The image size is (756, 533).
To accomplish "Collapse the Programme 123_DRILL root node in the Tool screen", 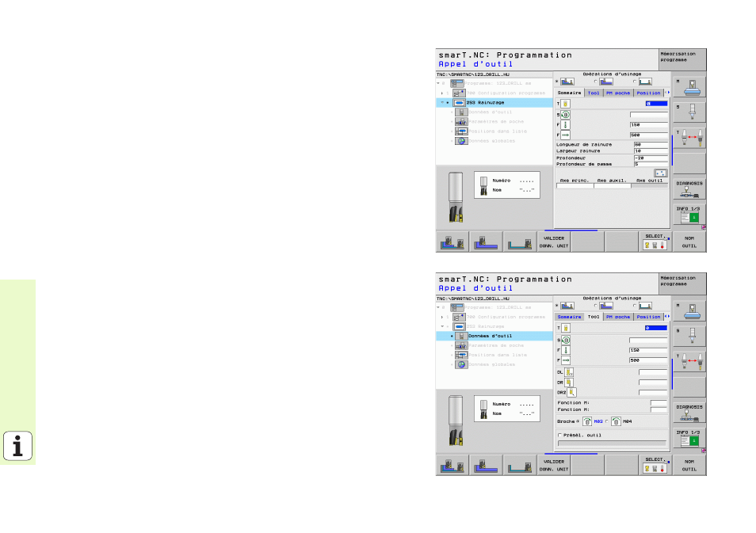I will 438,307.
